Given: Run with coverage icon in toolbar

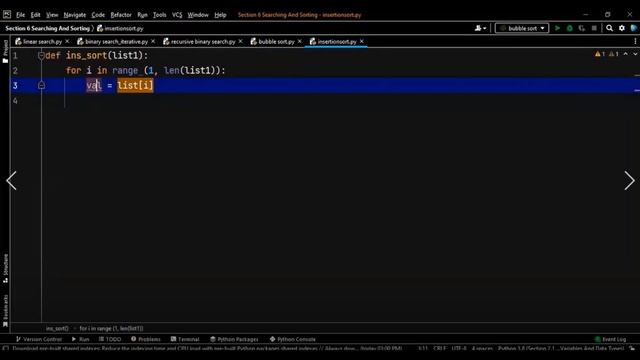Looking at the screenshot, I should (x=582, y=28).
